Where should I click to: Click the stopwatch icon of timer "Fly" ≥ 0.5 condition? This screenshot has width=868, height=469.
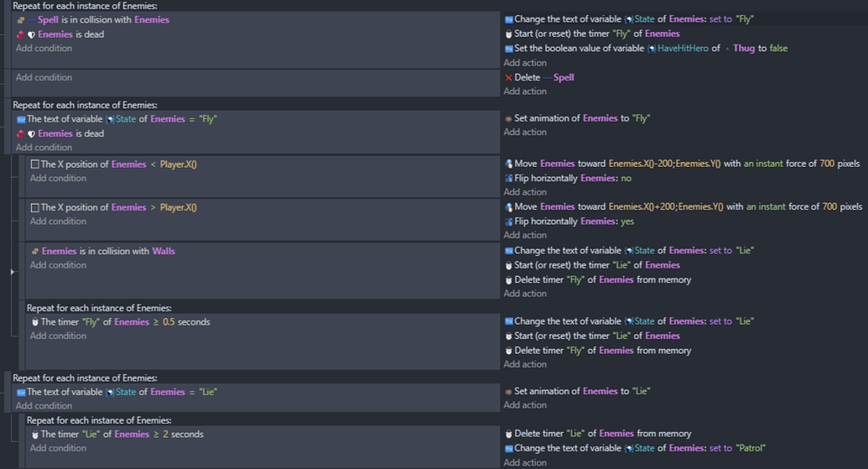coord(35,322)
